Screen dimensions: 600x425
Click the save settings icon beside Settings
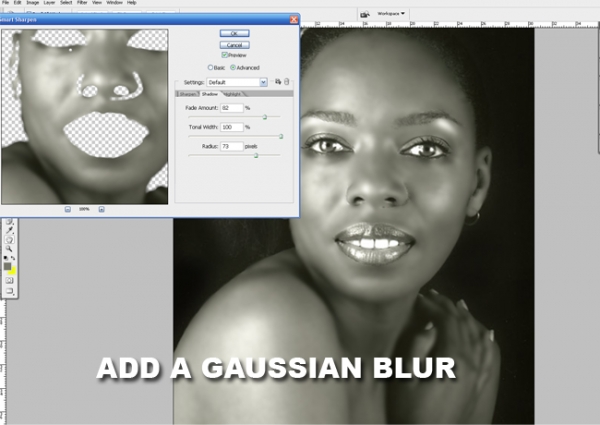tap(278, 81)
